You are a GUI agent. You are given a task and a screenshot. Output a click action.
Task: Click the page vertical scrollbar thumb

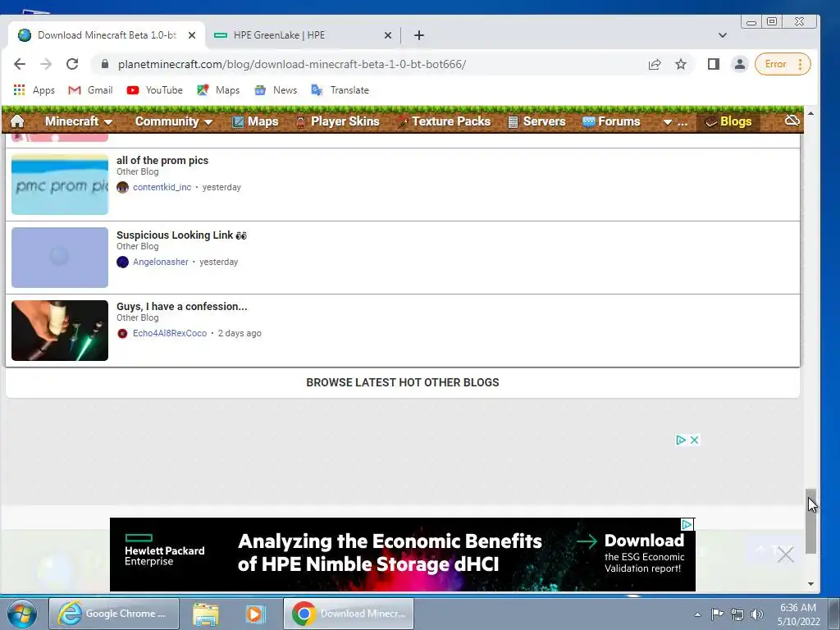click(x=811, y=521)
